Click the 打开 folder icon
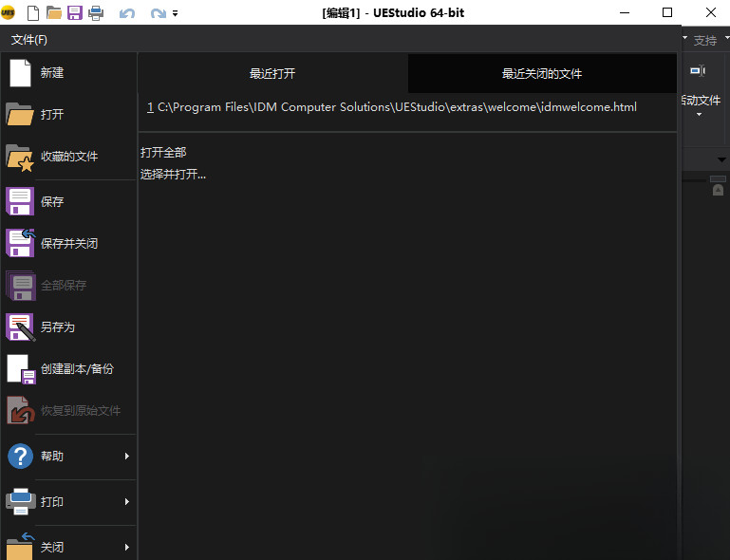Image resolution: width=730 pixels, height=560 pixels. click(x=20, y=115)
